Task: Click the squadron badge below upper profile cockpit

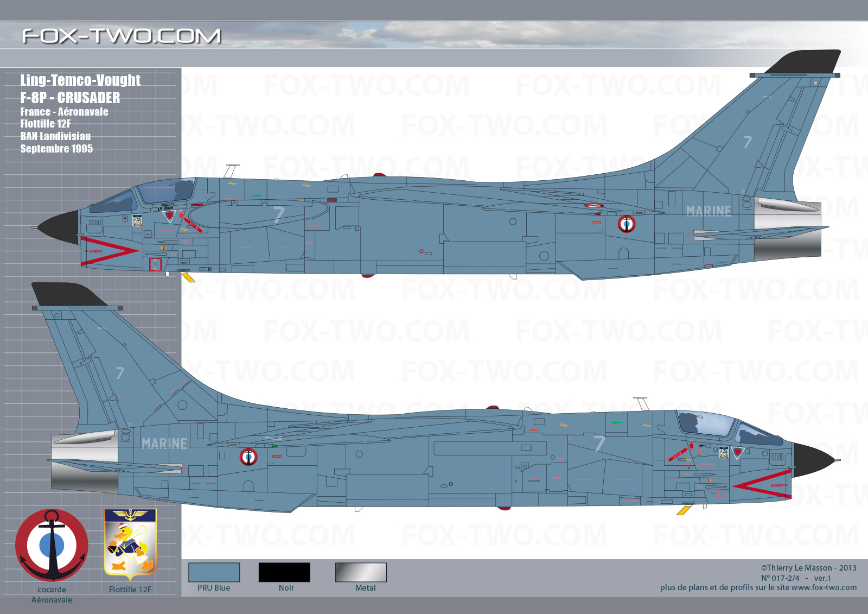Action: click(137, 220)
